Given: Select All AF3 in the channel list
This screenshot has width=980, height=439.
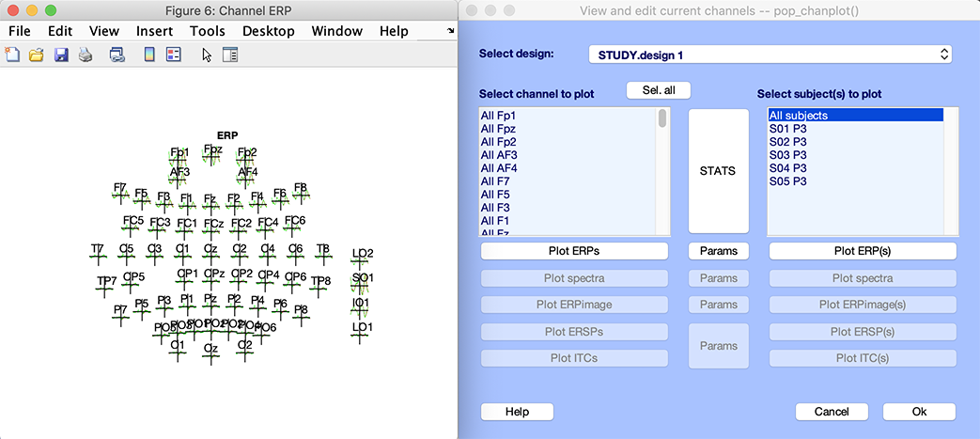Looking at the screenshot, I should pos(499,155).
